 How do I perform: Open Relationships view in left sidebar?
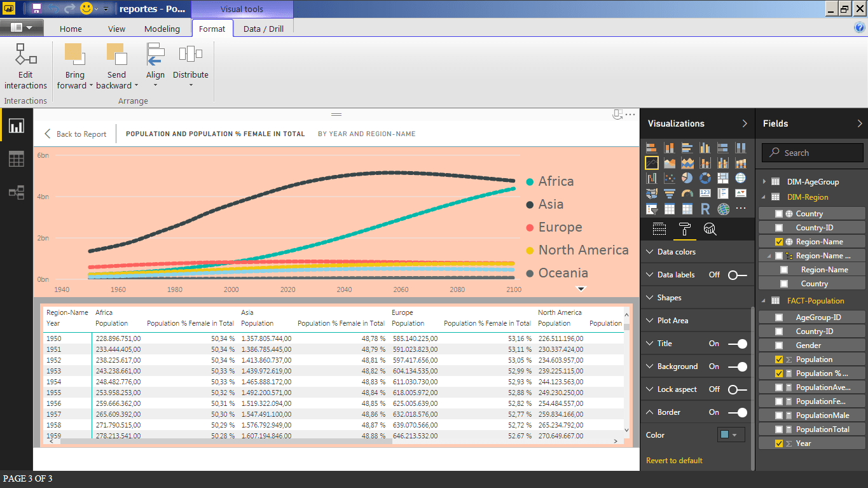point(17,192)
